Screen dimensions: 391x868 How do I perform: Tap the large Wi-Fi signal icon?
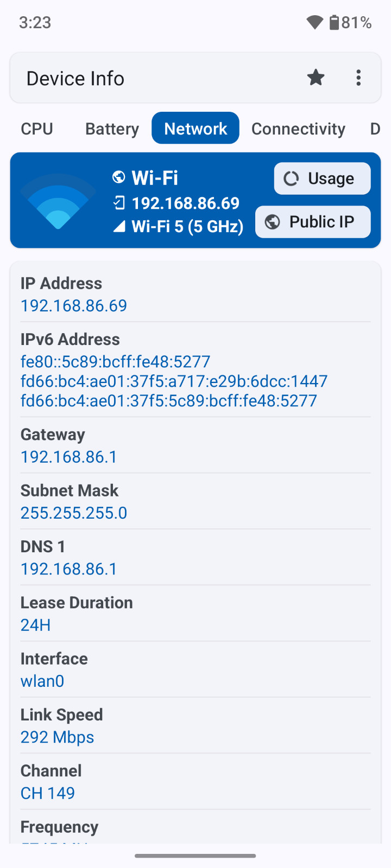coord(58,201)
